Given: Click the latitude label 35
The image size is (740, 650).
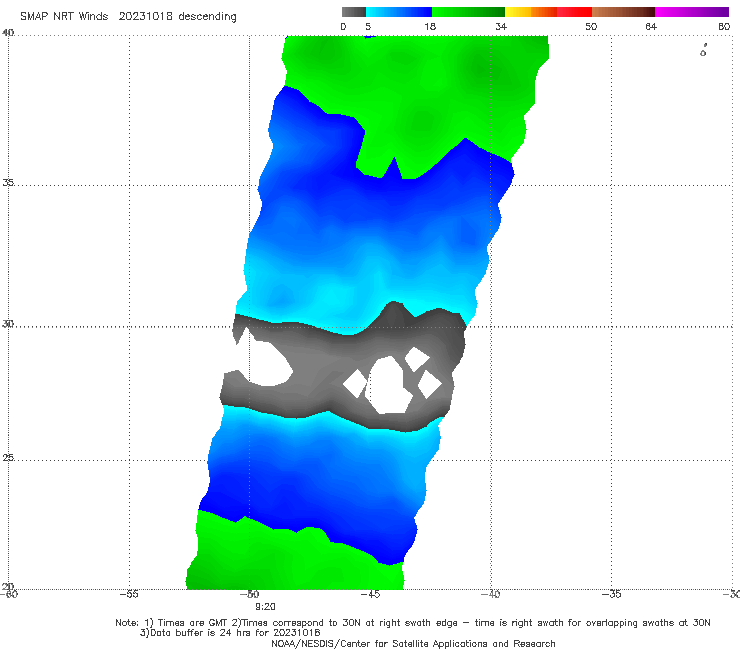Looking at the screenshot, I should pyautogui.click(x=8, y=182).
